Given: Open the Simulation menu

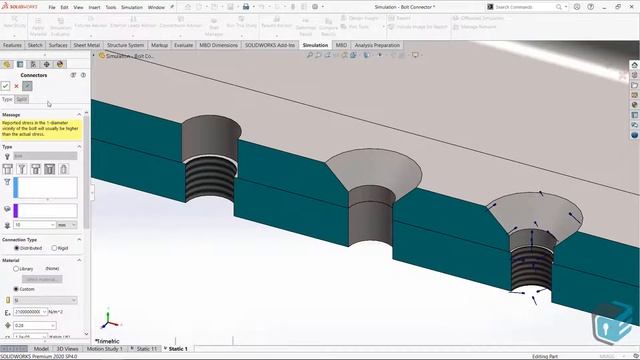Looking at the screenshot, I should [x=132, y=7].
